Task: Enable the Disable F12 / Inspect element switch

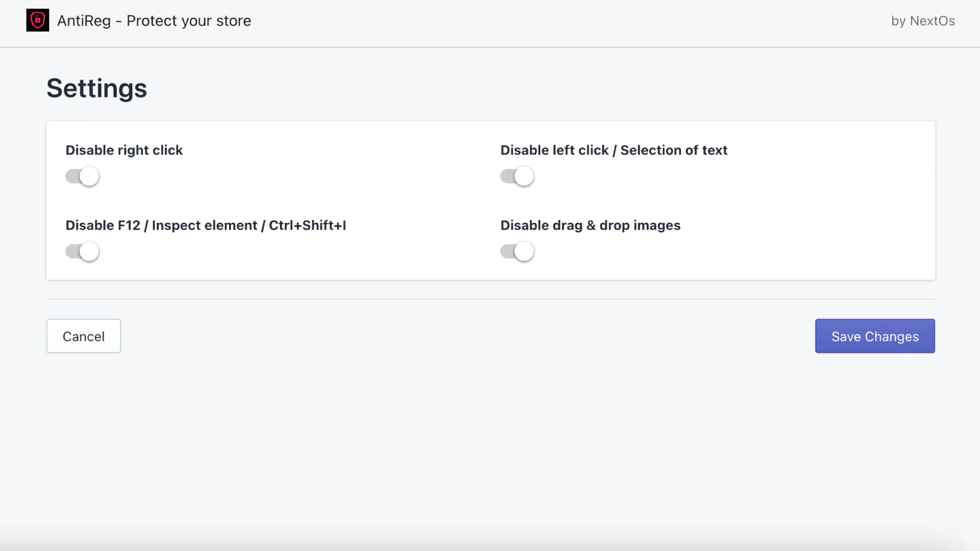Action: coord(83,252)
